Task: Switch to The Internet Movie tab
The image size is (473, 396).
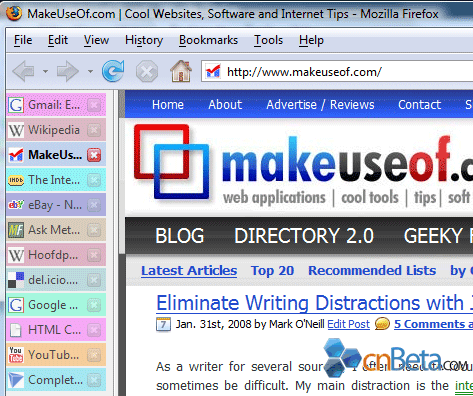Action: click(x=56, y=180)
